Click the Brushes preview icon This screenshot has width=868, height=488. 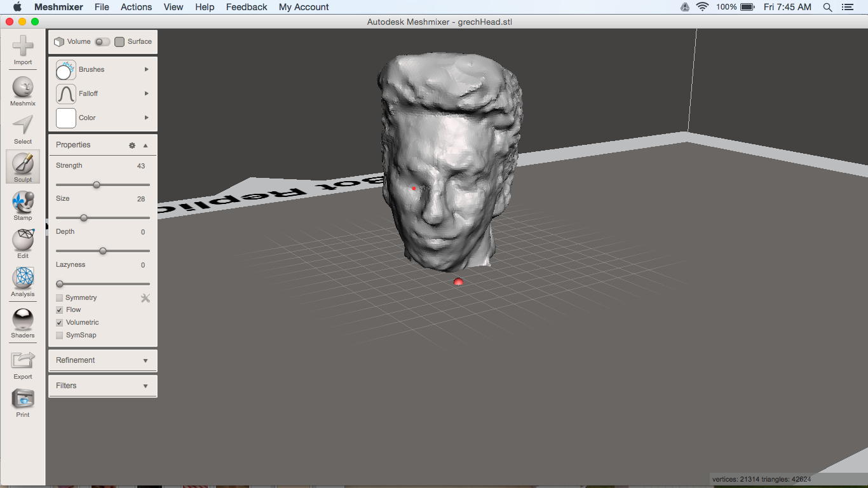[x=65, y=70]
